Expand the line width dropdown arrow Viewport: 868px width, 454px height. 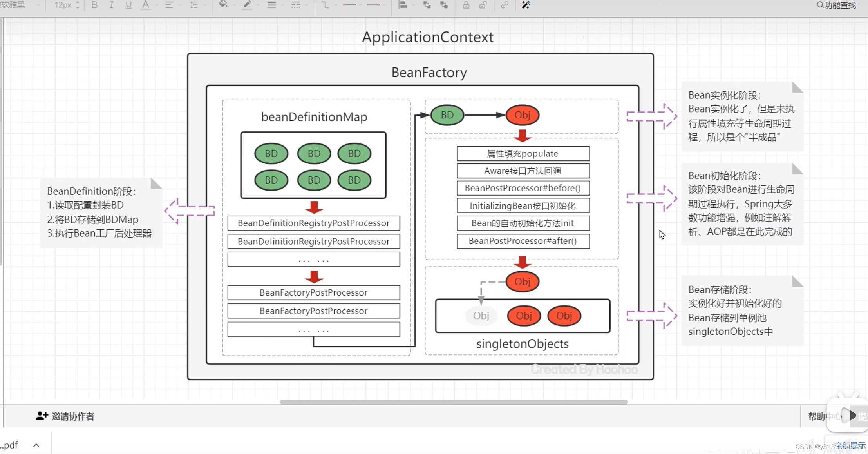pos(282,5)
